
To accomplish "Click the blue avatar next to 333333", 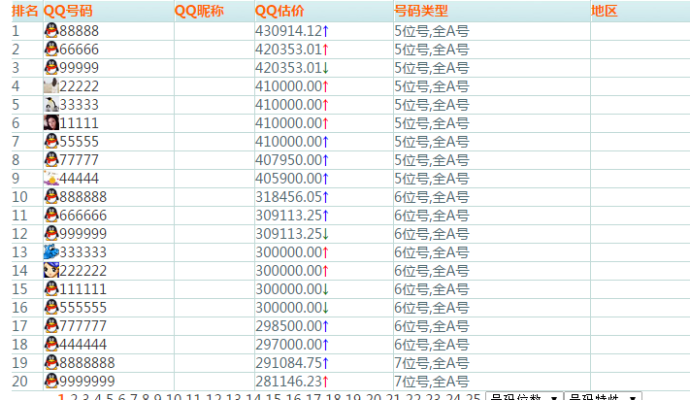I will click(x=51, y=251).
